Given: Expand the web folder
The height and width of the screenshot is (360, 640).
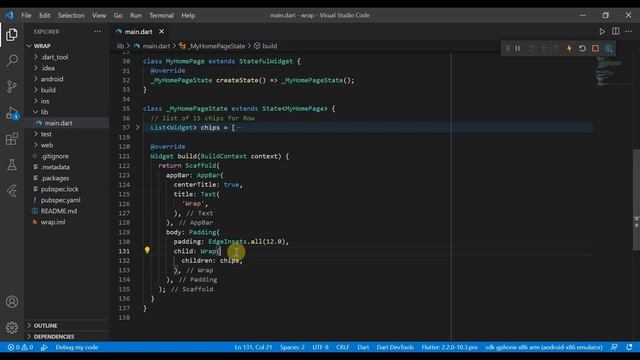Looking at the screenshot, I should coord(47,145).
